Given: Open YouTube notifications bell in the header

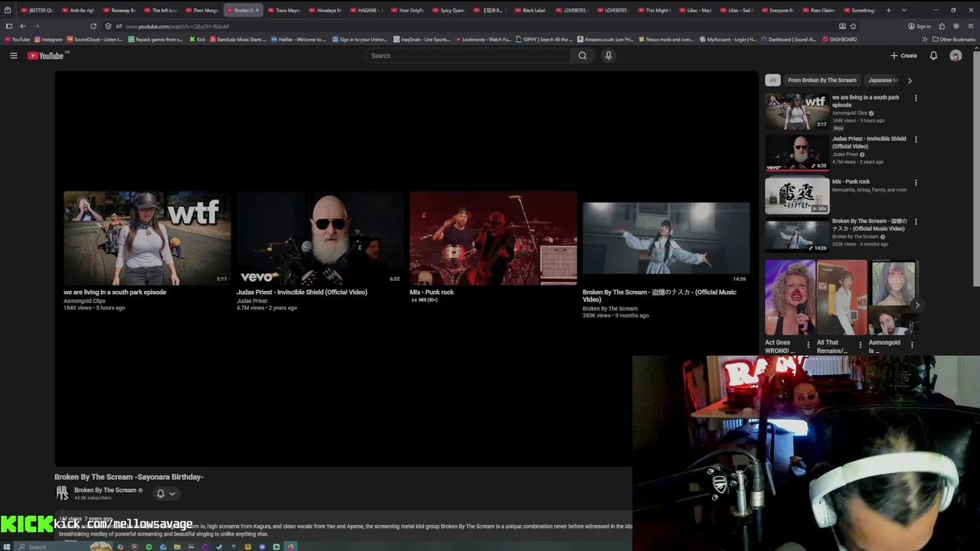Looking at the screenshot, I should pyautogui.click(x=933, y=56).
